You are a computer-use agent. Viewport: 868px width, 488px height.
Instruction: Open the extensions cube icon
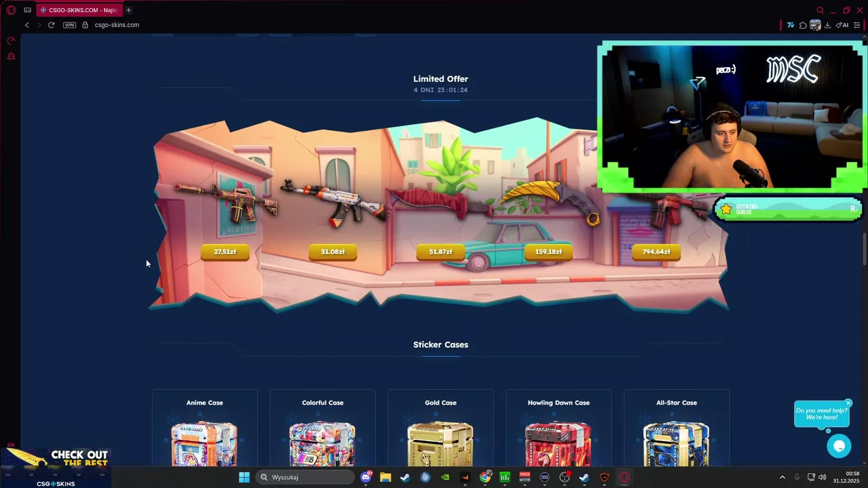pyautogui.click(x=803, y=25)
